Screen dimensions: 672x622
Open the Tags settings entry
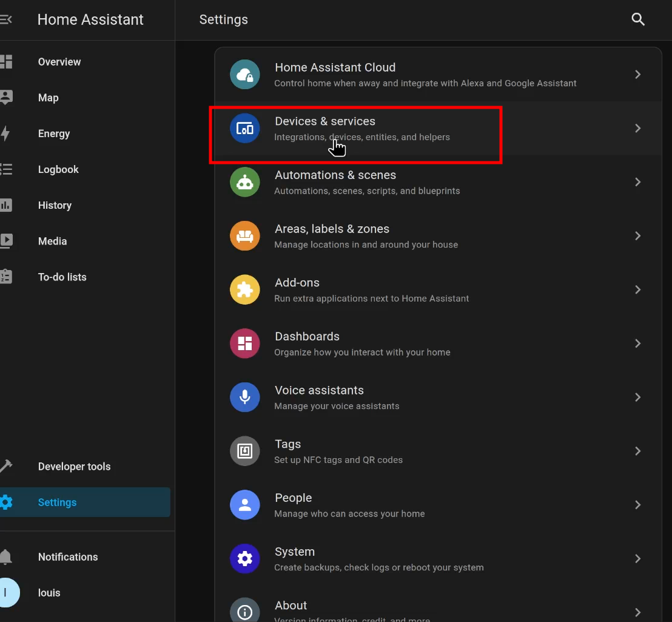(x=438, y=451)
